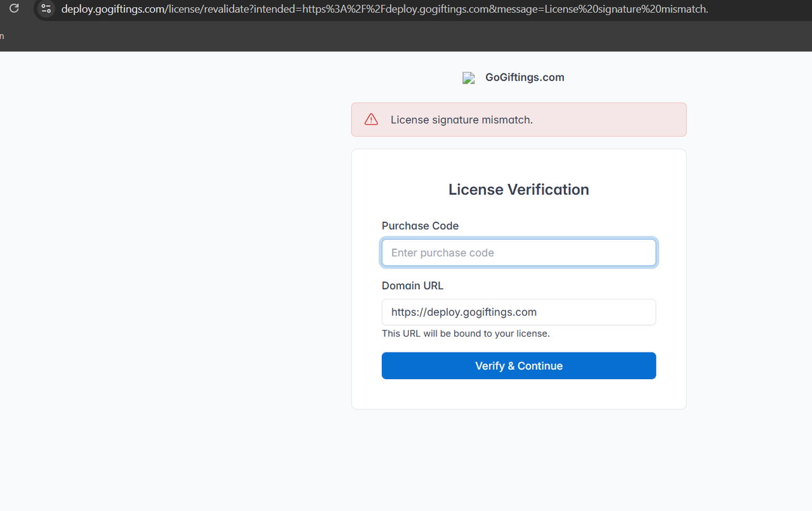Screen dimensions: 812x511
Task: Open site information icon in address bar
Action: 46,9
